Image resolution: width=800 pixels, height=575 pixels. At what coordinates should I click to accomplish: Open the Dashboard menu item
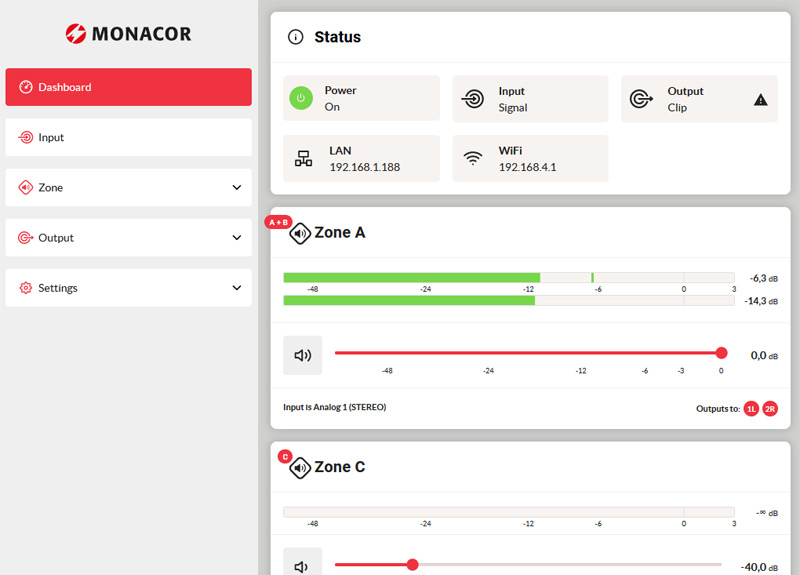click(x=128, y=87)
